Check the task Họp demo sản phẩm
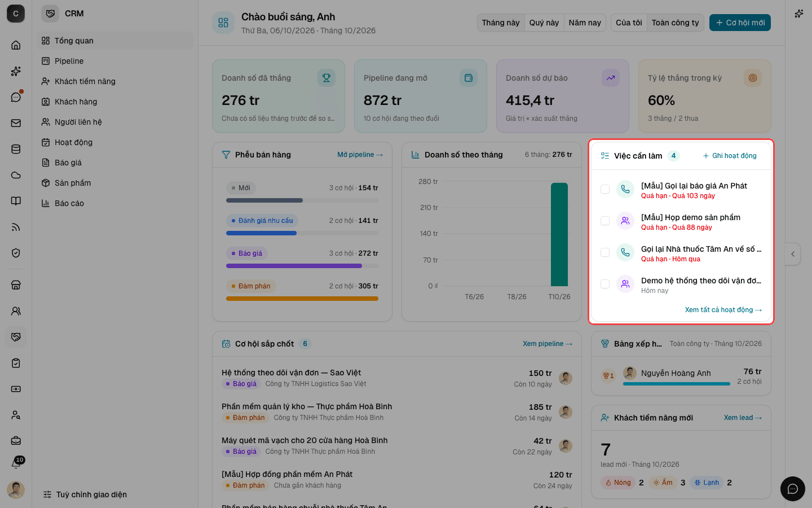Image resolution: width=812 pixels, height=508 pixels. pyautogui.click(x=605, y=221)
